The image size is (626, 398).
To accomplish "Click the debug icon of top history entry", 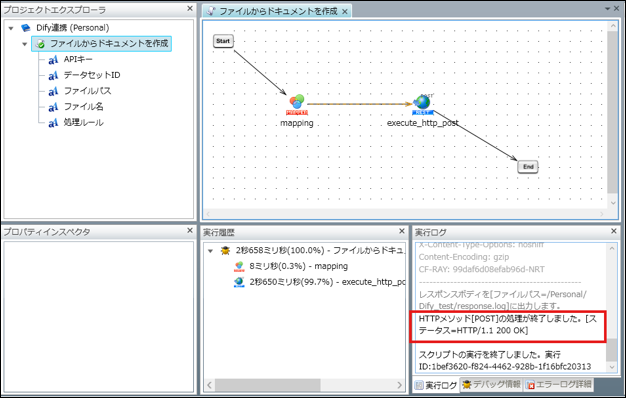I will click(225, 251).
